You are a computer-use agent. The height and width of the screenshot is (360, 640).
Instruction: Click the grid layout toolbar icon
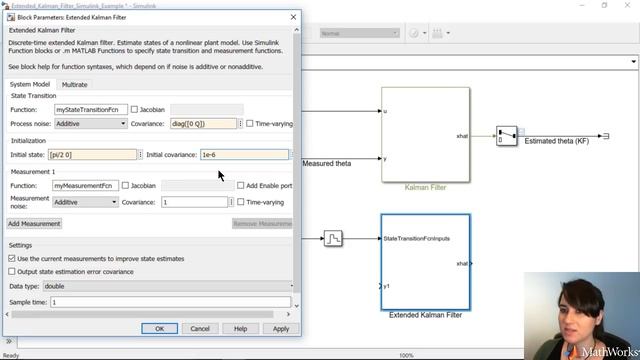(x=437, y=33)
